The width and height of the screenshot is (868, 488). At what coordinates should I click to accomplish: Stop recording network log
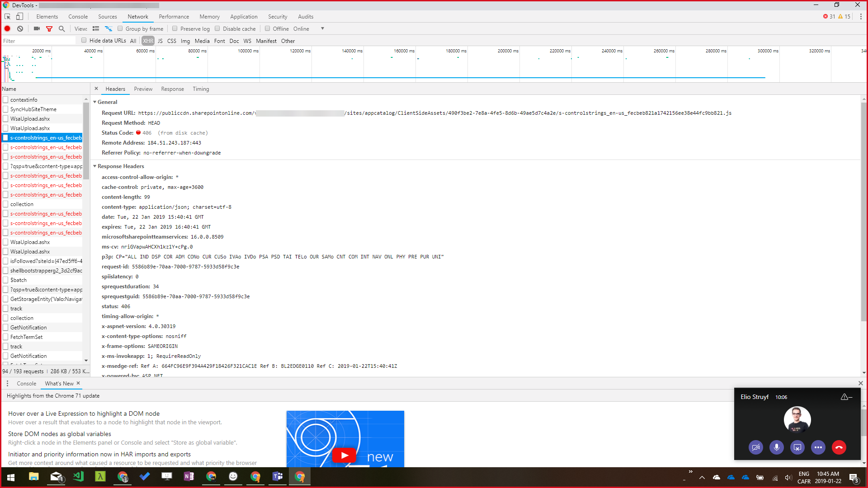tap(7, 28)
